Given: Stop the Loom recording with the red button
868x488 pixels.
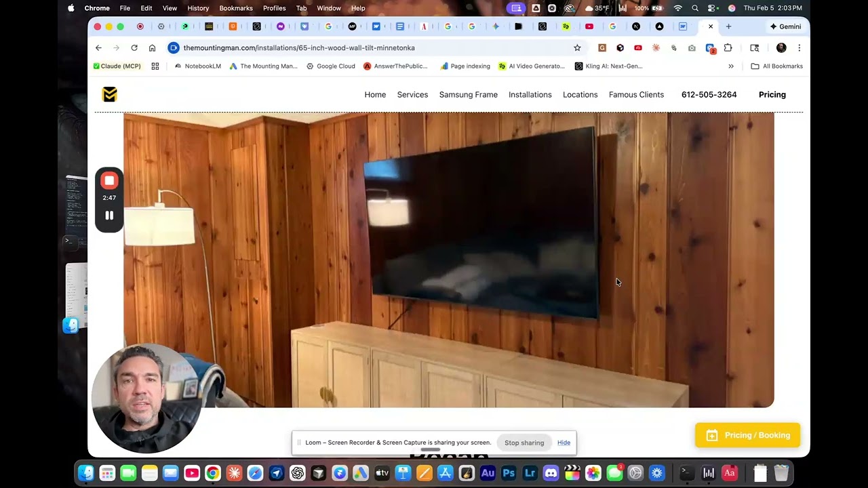Looking at the screenshot, I should (x=109, y=180).
